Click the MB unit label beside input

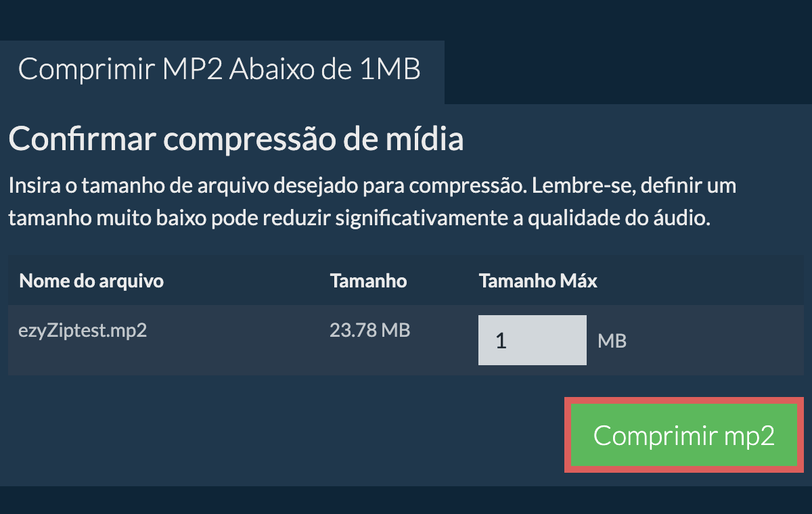pyautogui.click(x=612, y=341)
